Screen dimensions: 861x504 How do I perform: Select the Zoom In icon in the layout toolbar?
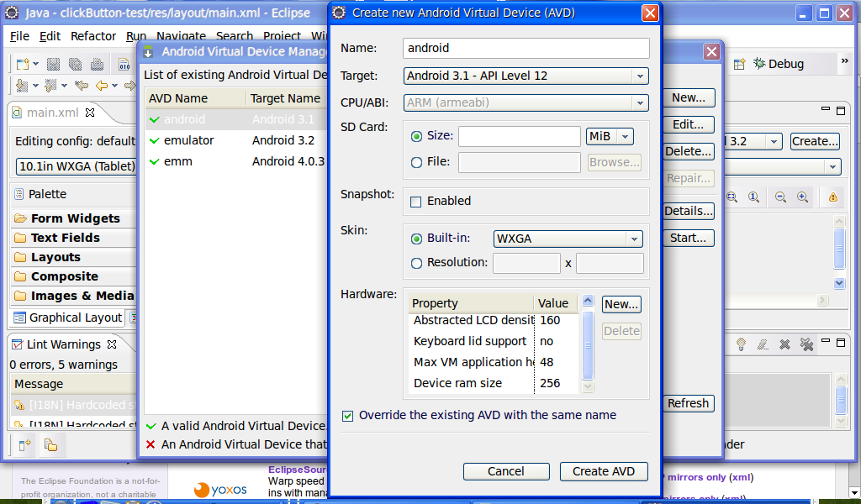[x=801, y=197]
